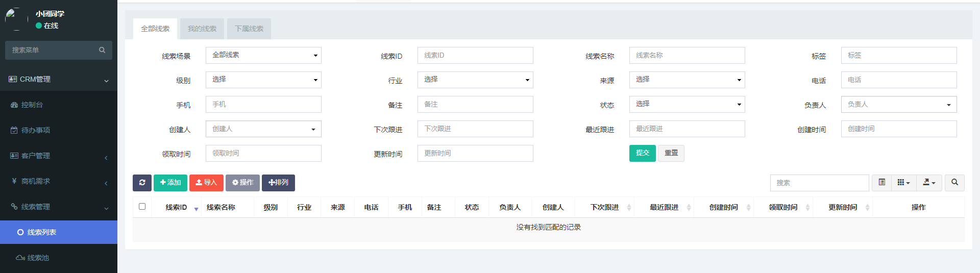
Task: Focus the 最近跟进 date field
Action: (x=687, y=129)
